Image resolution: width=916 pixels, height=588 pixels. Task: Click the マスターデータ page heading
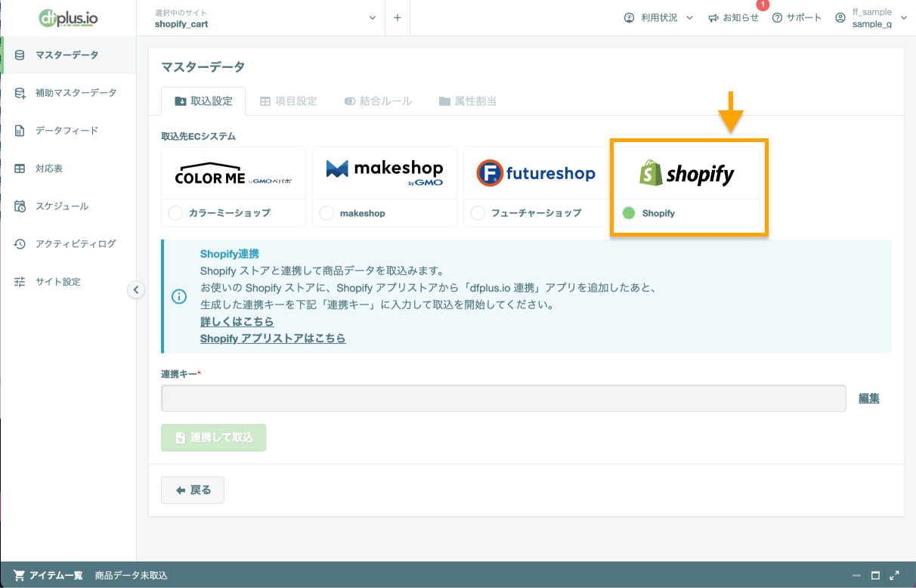203,67
